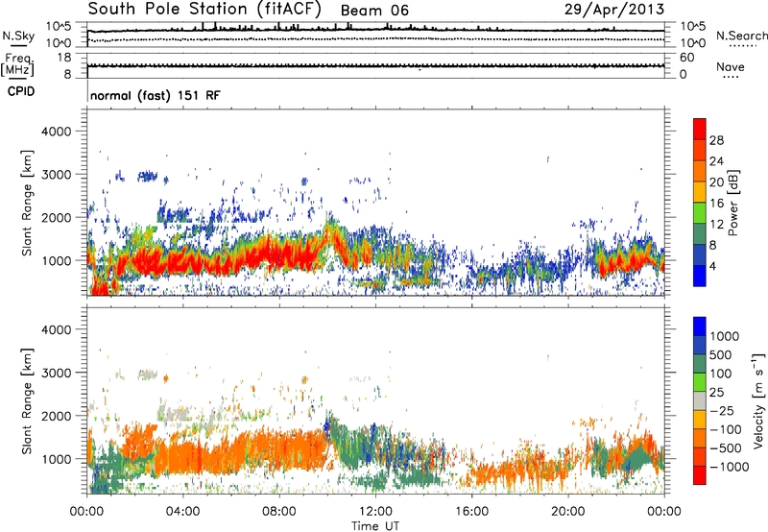Click the green velocity patch near 23:00
Image resolution: width=768 pixels, height=532 pixels.
[x=638, y=458]
